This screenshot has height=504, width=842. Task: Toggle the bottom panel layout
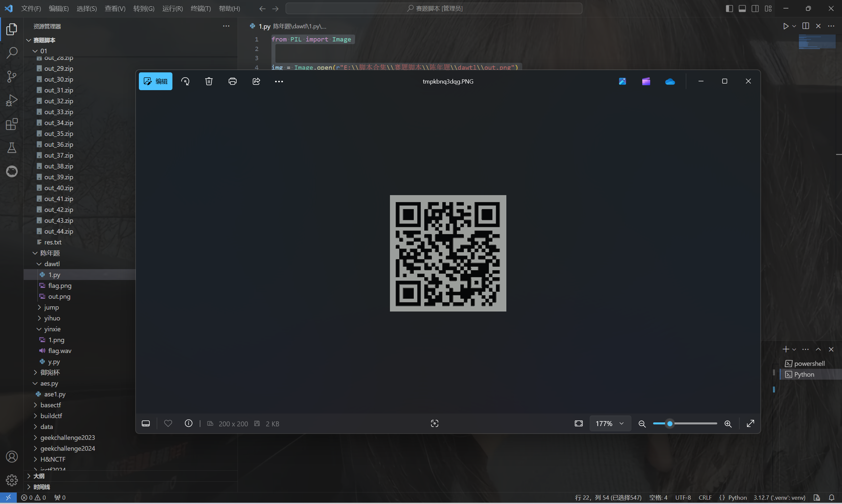(742, 9)
